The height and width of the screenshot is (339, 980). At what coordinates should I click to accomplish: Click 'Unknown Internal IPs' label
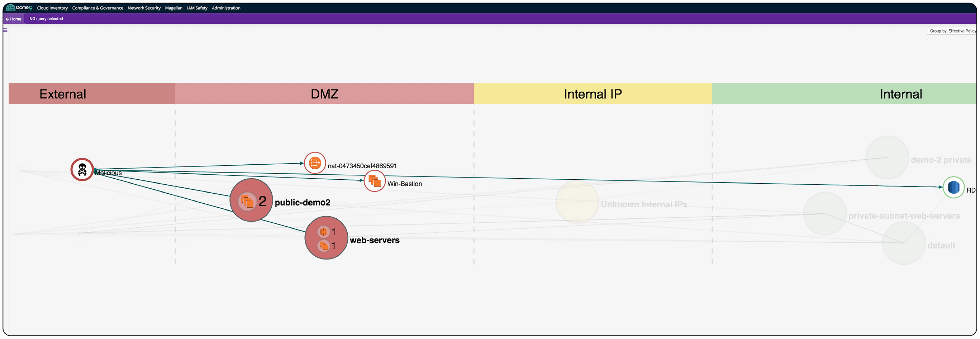pyautogui.click(x=644, y=204)
